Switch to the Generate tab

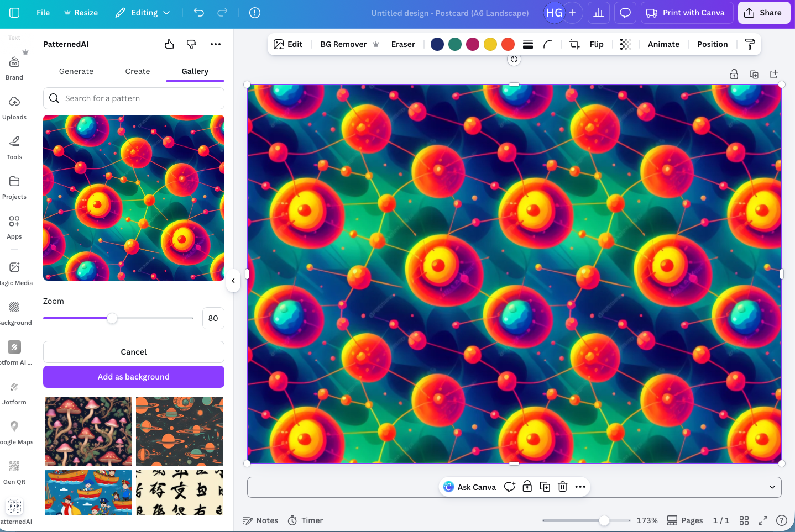tap(76, 71)
